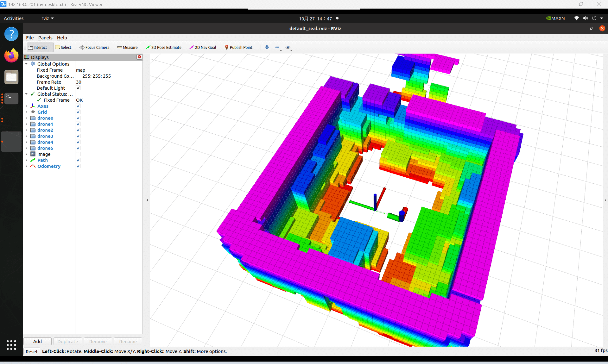Expand the Image display node

26,154
